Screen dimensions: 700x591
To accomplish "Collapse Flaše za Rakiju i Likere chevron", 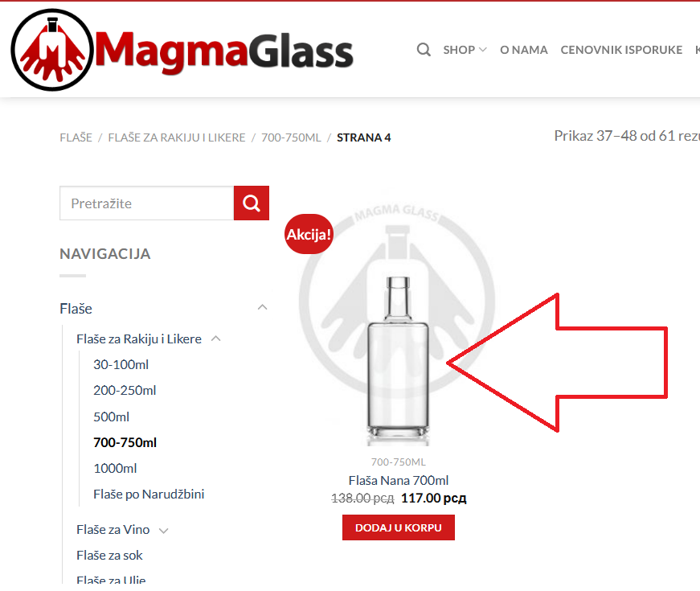I will (216, 339).
